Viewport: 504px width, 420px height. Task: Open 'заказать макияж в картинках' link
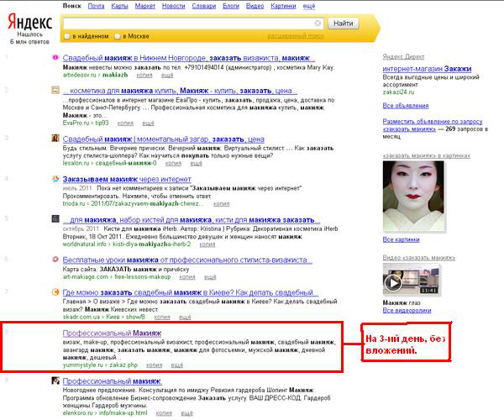tap(426, 155)
